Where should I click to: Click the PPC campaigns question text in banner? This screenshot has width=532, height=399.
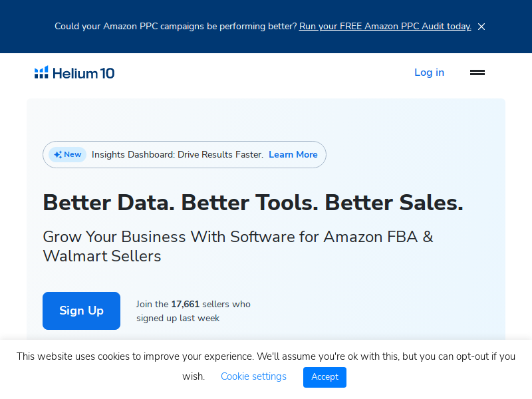click(176, 27)
